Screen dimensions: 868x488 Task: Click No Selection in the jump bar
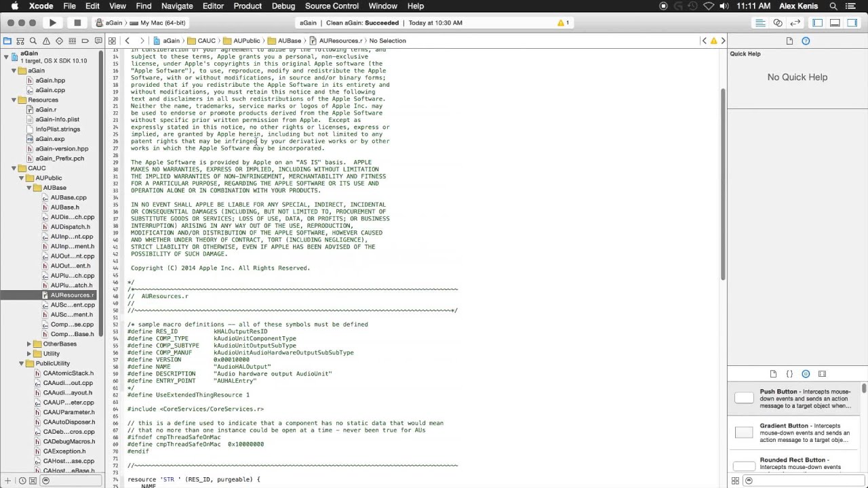pos(387,41)
